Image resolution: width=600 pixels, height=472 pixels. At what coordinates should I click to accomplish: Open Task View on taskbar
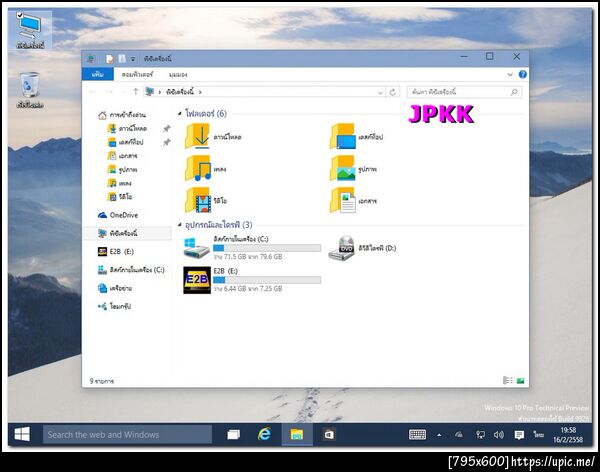(x=233, y=434)
